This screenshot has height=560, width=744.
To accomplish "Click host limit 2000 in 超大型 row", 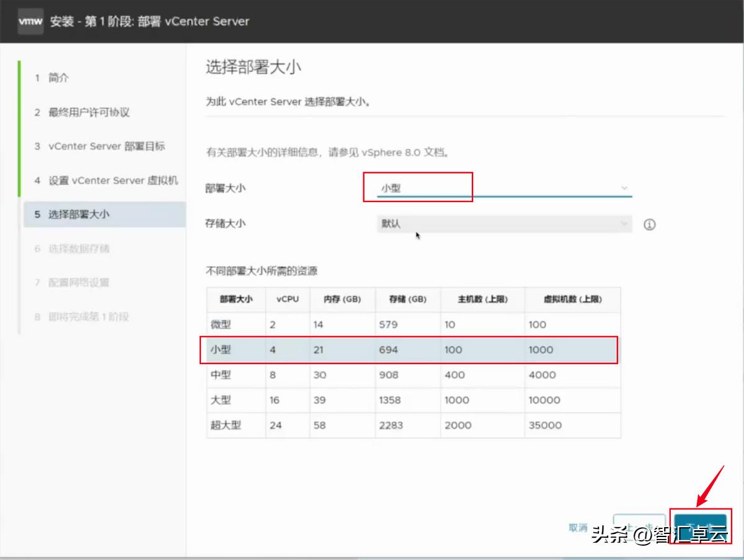I will (458, 425).
